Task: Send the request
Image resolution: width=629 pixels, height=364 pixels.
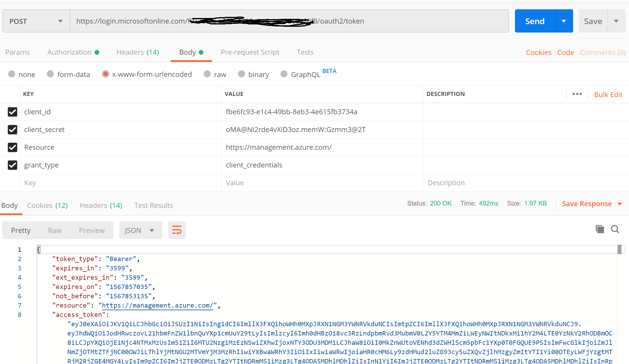Action: click(534, 21)
